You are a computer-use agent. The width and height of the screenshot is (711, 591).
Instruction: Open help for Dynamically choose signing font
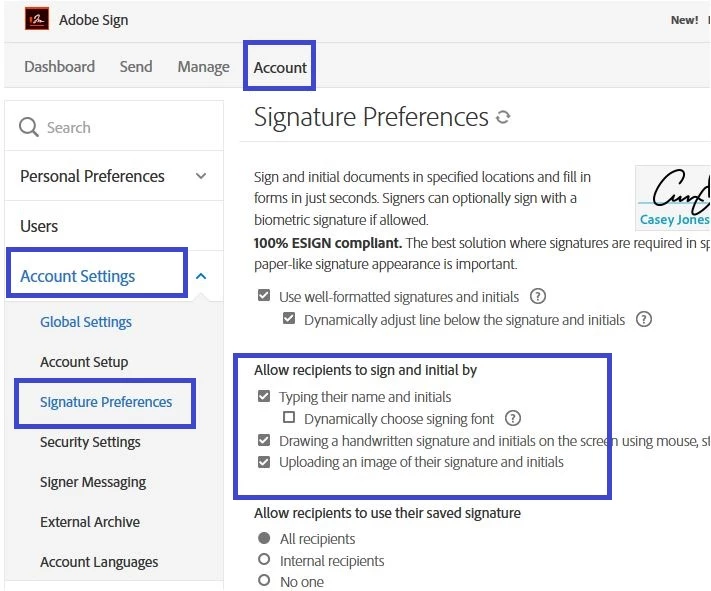[512, 418]
